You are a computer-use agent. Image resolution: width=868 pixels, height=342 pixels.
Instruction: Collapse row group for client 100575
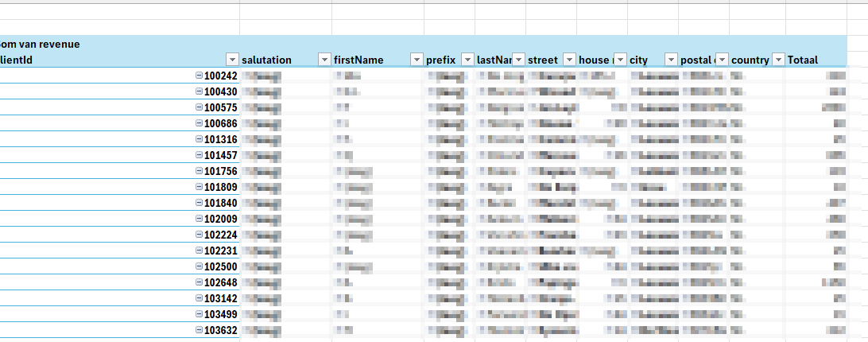(199, 107)
